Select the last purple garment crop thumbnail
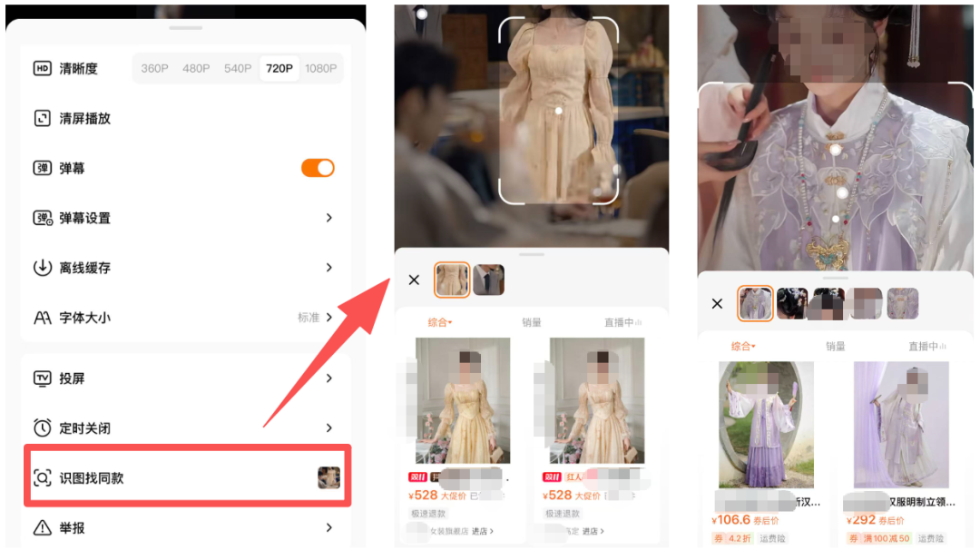The image size is (980, 550). click(903, 304)
